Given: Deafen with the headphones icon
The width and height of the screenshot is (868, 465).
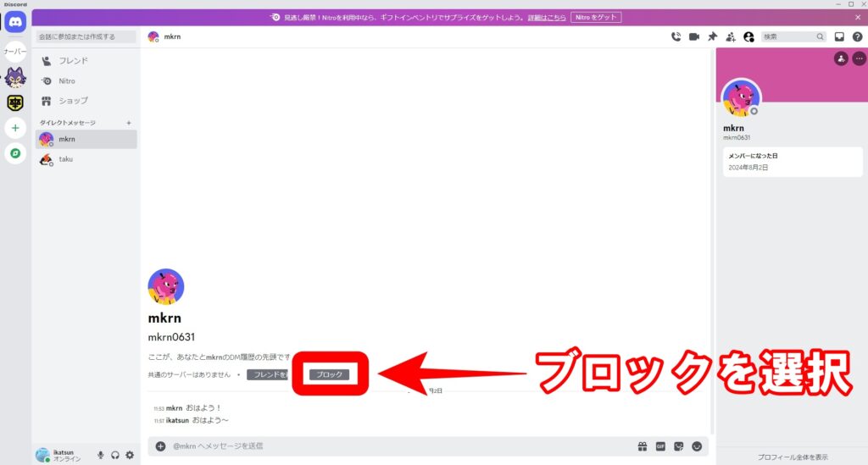Looking at the screenshot, I should [x=115, y=455].
